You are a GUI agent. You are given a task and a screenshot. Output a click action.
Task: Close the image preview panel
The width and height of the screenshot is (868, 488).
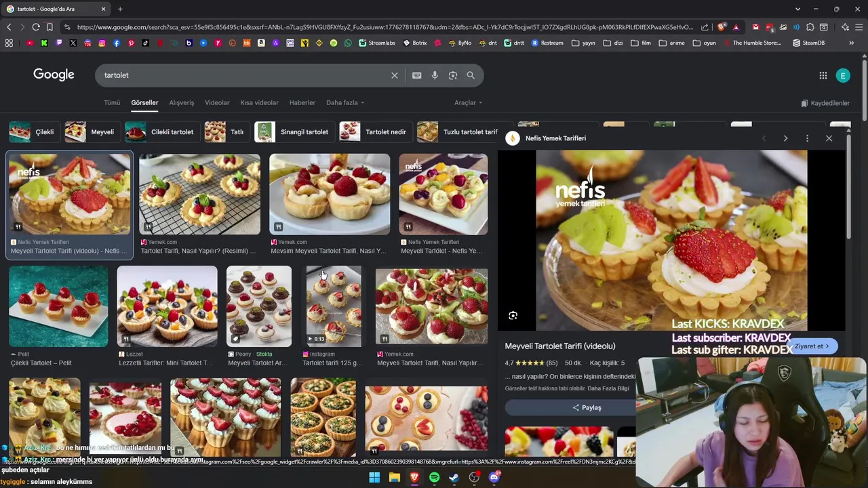[x=829, y=138]
